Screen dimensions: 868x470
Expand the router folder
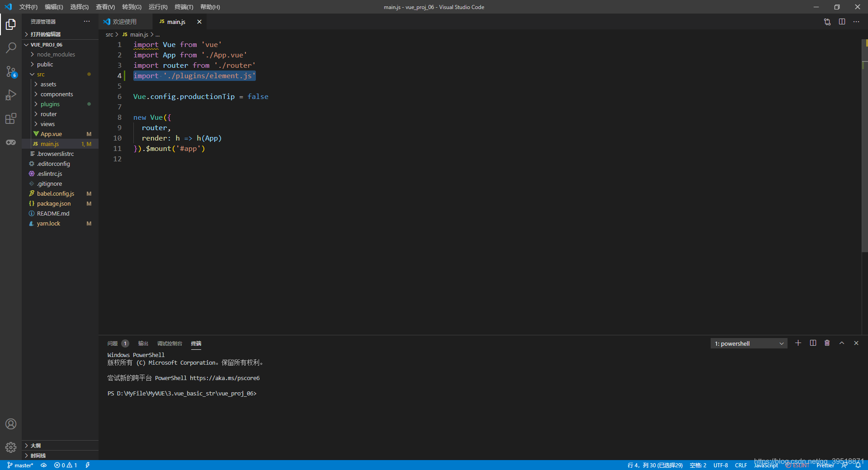[60, 114]
